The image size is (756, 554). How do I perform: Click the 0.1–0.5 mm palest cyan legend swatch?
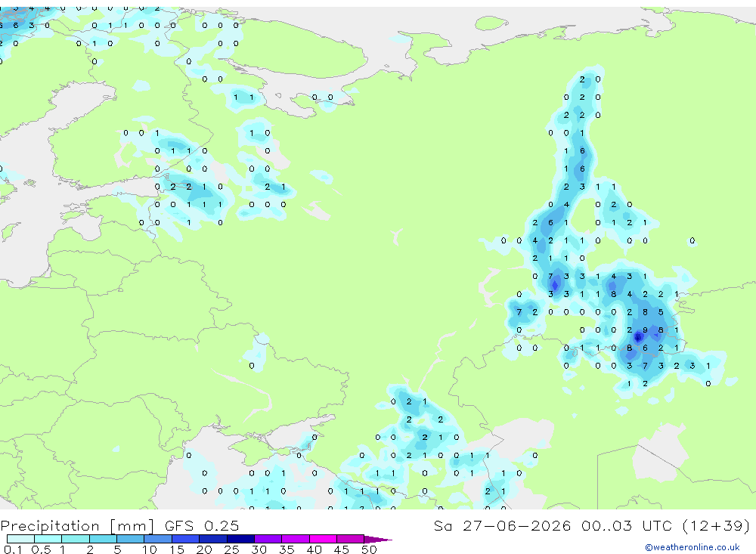click(x=20, y=539)
